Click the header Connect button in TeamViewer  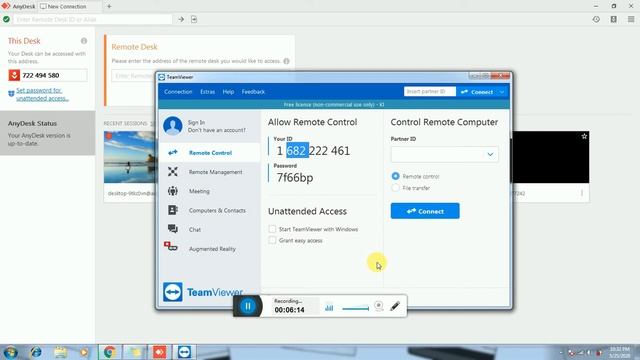coord(477,92)
